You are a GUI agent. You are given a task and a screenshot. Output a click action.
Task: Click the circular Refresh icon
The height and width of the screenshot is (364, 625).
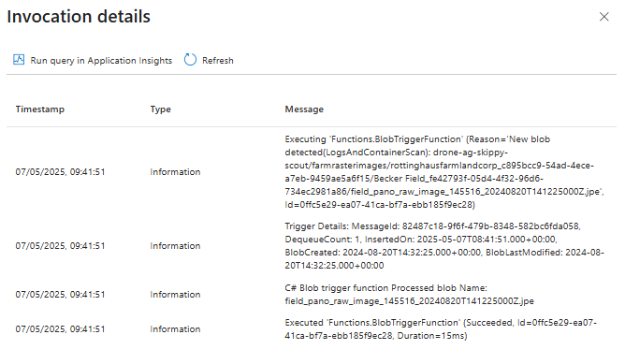pos(190,60)
